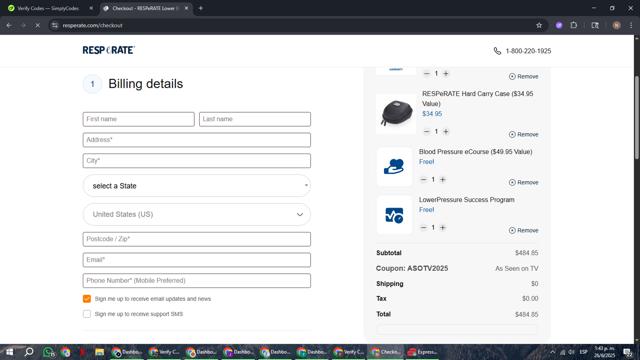Close the Checkout RESPeRATE tab
The image size is (640, 360).
click(186, 8)
